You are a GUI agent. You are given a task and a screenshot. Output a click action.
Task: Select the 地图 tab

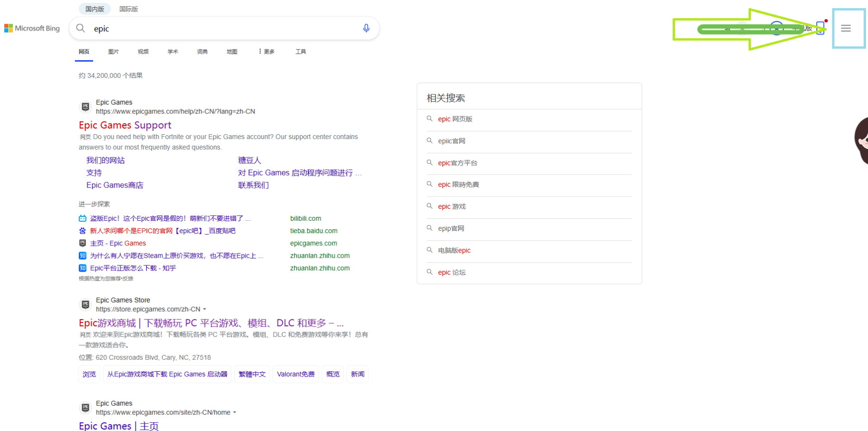(x=232, y=51)
